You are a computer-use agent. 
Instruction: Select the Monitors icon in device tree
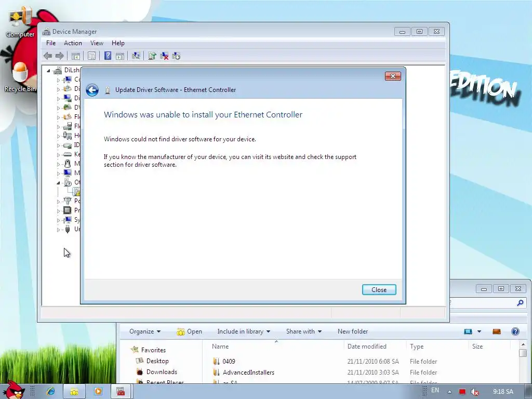(68, 173)
